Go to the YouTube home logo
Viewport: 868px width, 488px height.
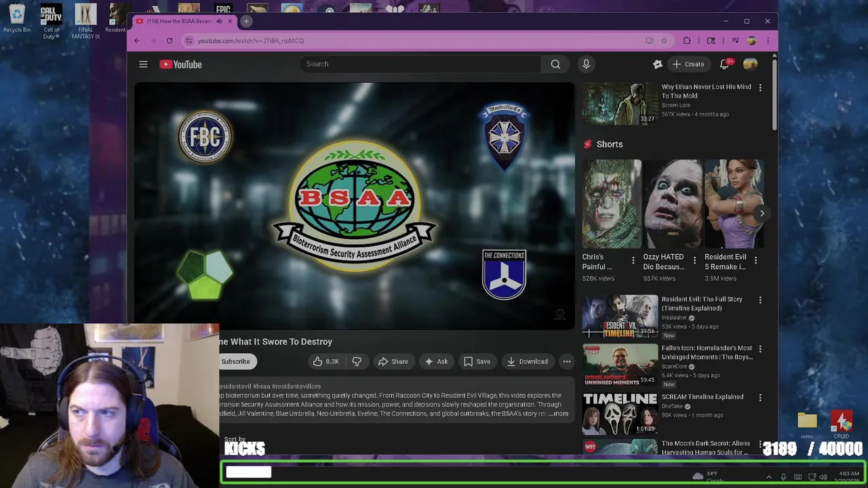(180, 64)
